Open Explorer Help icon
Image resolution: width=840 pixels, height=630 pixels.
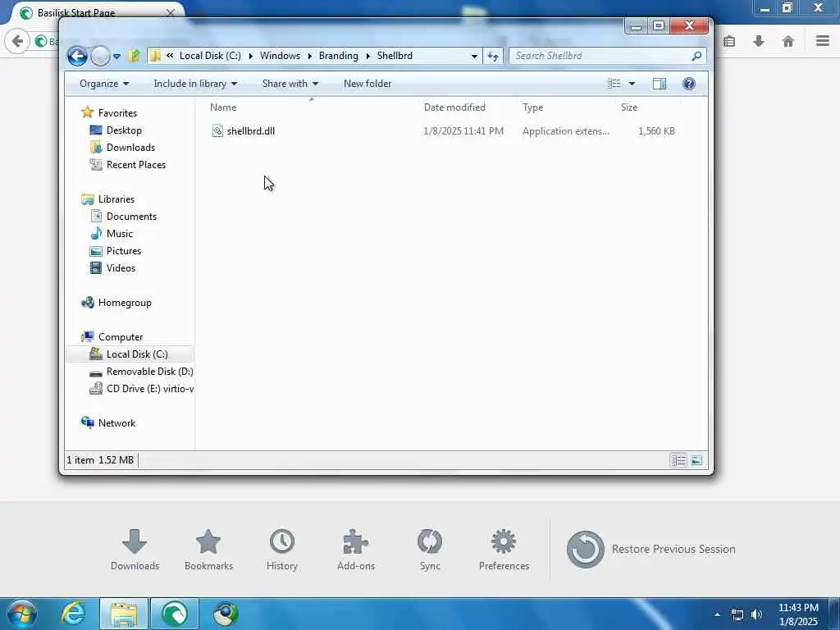click(x=689, y=84)
